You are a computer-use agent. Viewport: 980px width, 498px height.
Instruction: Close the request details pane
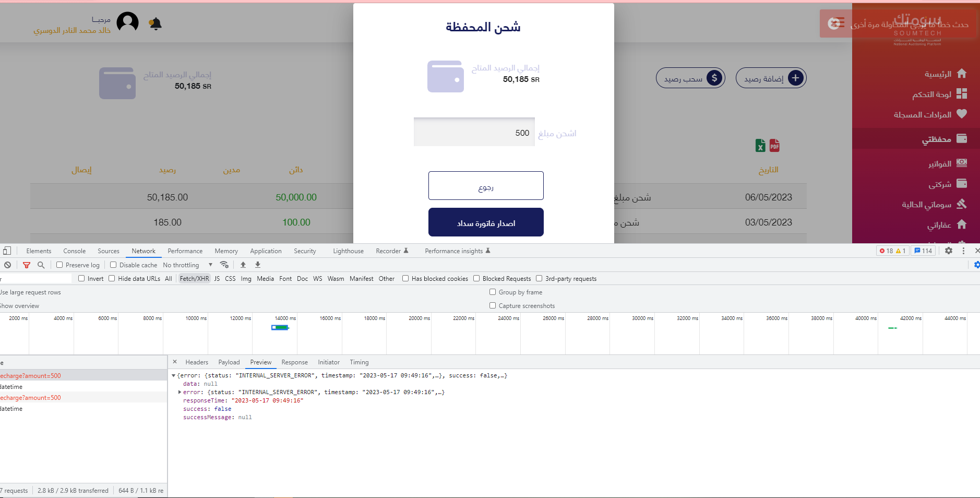[x=175, y=362]
